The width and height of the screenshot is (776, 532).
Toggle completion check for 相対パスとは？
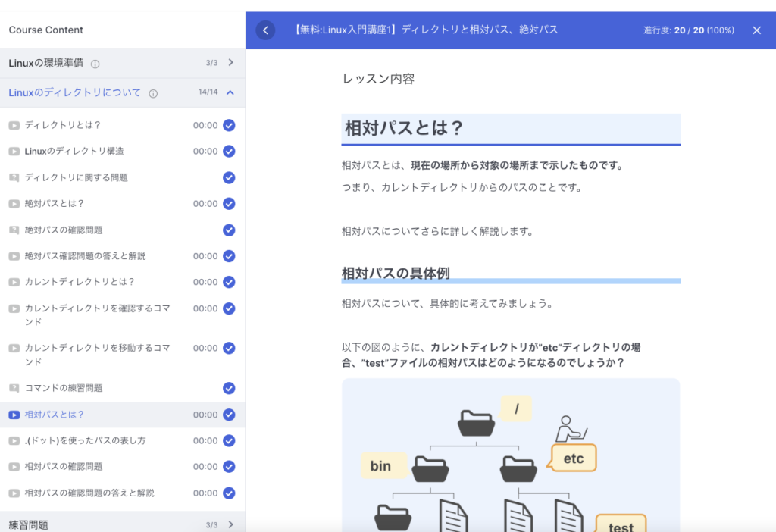[229, 415]
